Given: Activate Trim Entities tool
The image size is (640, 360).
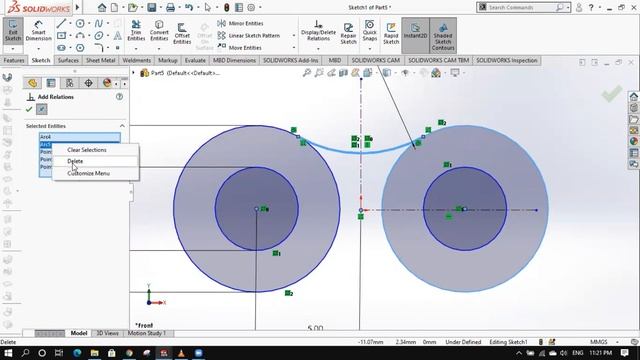Looking at the screenshot, I should [136, 31].
